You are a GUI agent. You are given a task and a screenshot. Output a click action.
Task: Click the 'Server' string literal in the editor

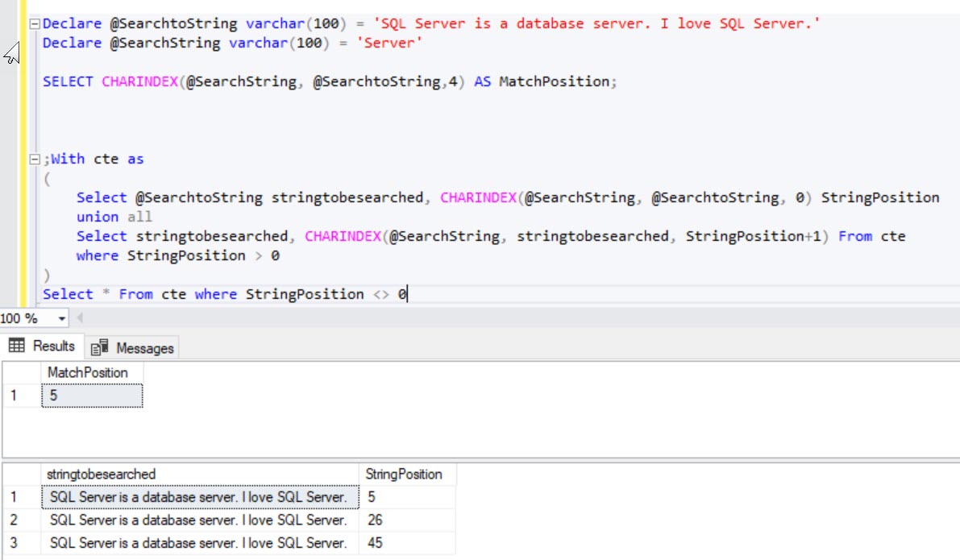389,43
